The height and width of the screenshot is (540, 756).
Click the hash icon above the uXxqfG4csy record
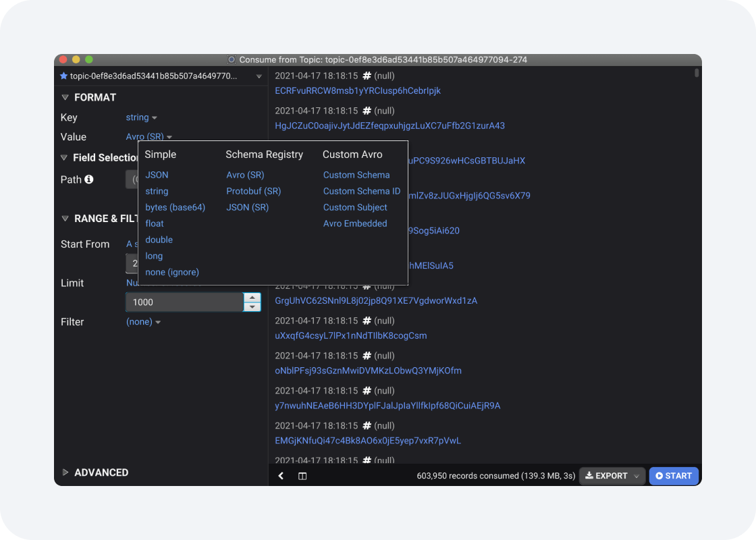(x=367, y=321)
